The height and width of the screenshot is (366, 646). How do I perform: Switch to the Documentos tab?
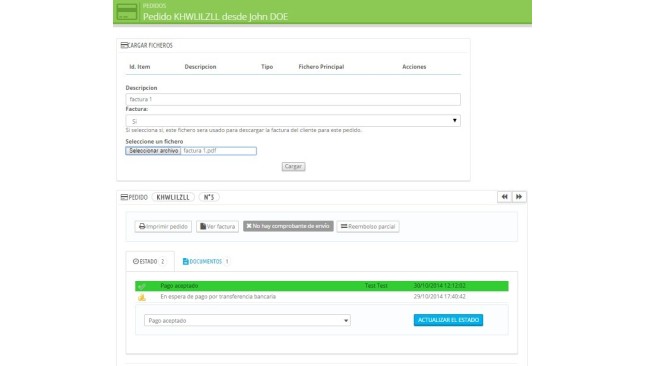[206, 261]
